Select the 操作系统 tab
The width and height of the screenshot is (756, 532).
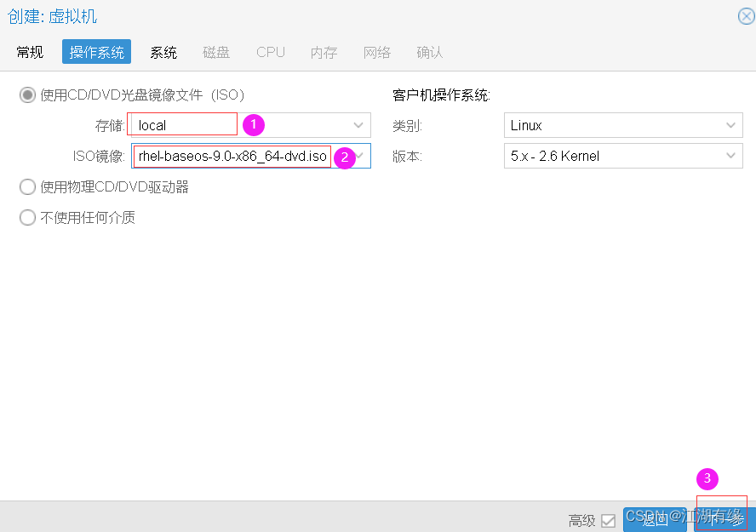pyautogui.click(x=96, y=52)
